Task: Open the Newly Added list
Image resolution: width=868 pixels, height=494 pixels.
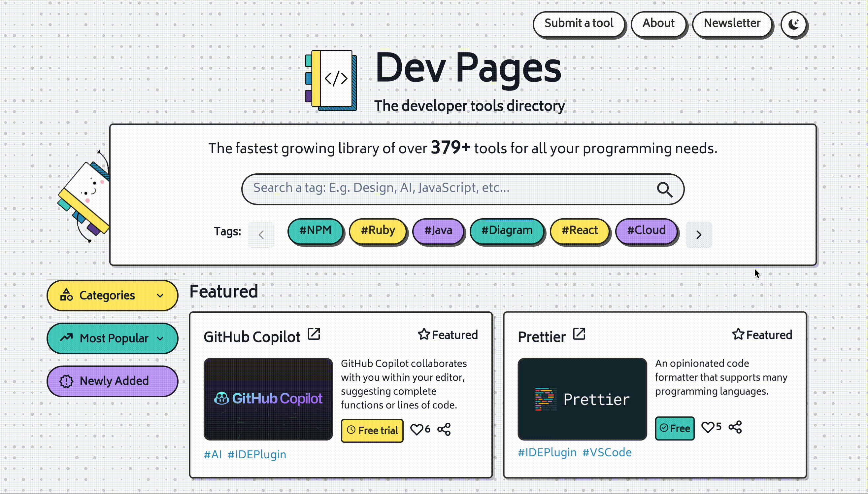Action: point(112,381)
